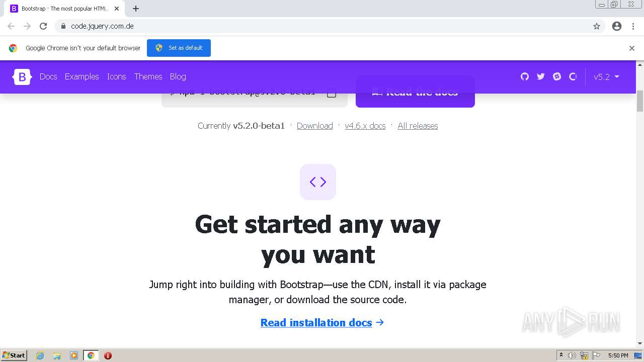Click red shield taskbar icon
Image resolution: width=644 pixels, height=362 pixels.
(108, 355)
